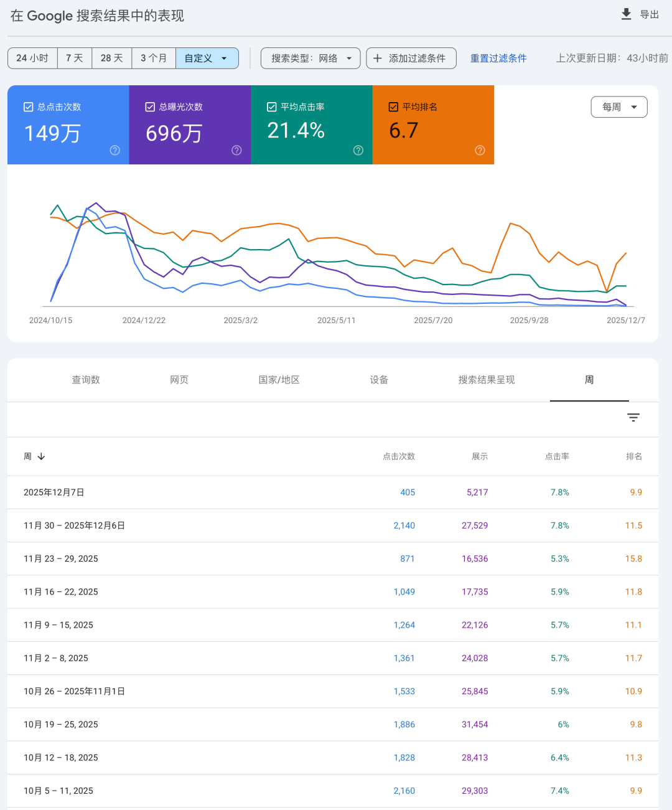Click plus icon to add filter

tap(377, 58)
